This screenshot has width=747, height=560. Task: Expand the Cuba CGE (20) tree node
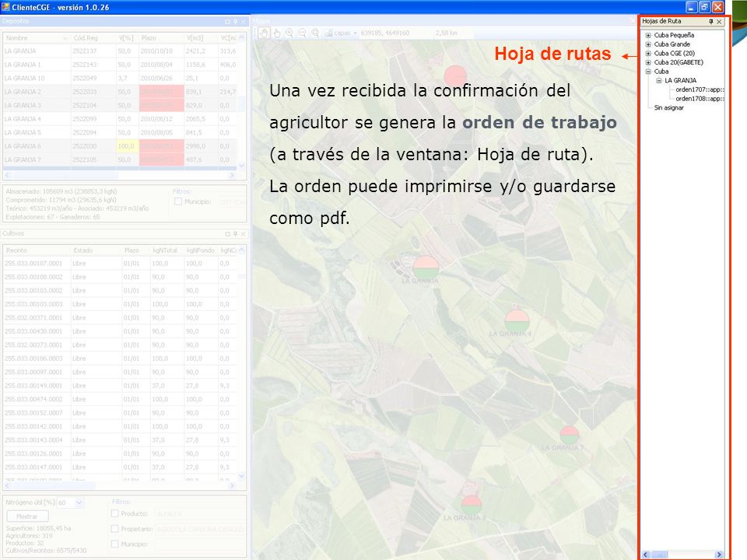coord(648,54)
